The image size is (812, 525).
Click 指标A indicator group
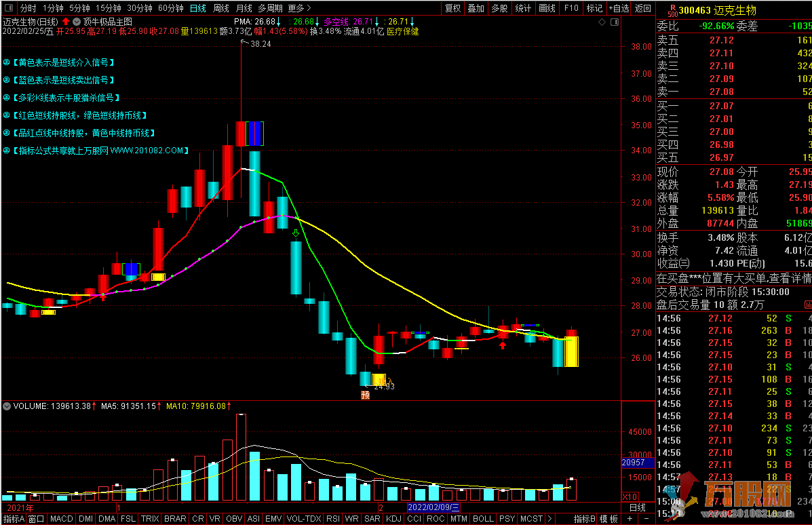tap(14, 519)
